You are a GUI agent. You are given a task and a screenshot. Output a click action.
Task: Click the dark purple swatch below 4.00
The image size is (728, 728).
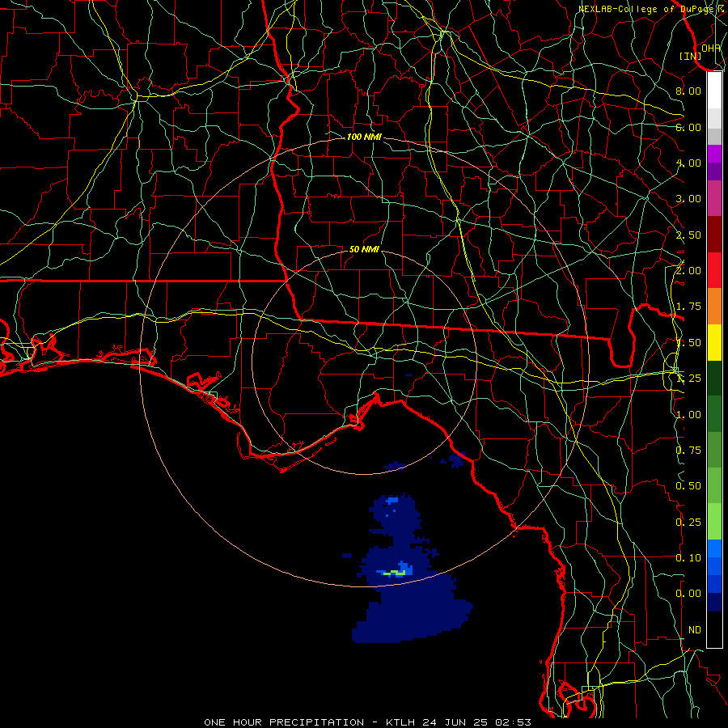[714, 171]
